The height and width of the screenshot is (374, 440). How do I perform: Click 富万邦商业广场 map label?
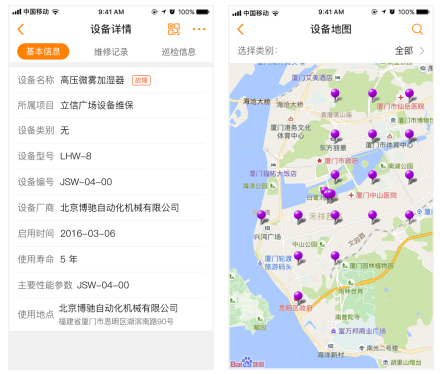coord(362,331)
